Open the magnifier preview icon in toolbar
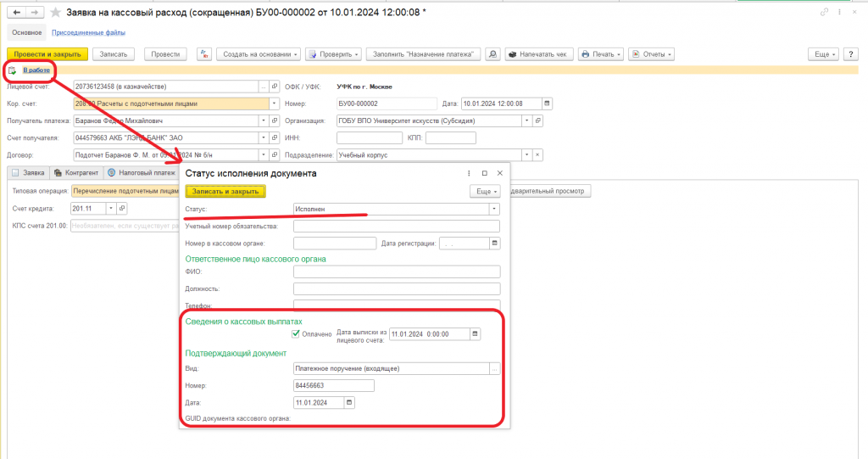Viewport: 868px width, 459px height. pos(492,54)
